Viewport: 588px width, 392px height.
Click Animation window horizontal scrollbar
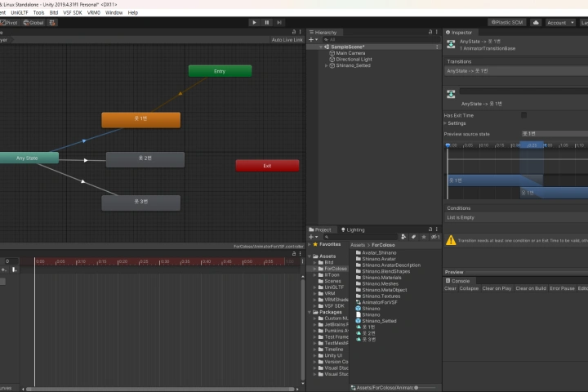click(x=160, y=389)
